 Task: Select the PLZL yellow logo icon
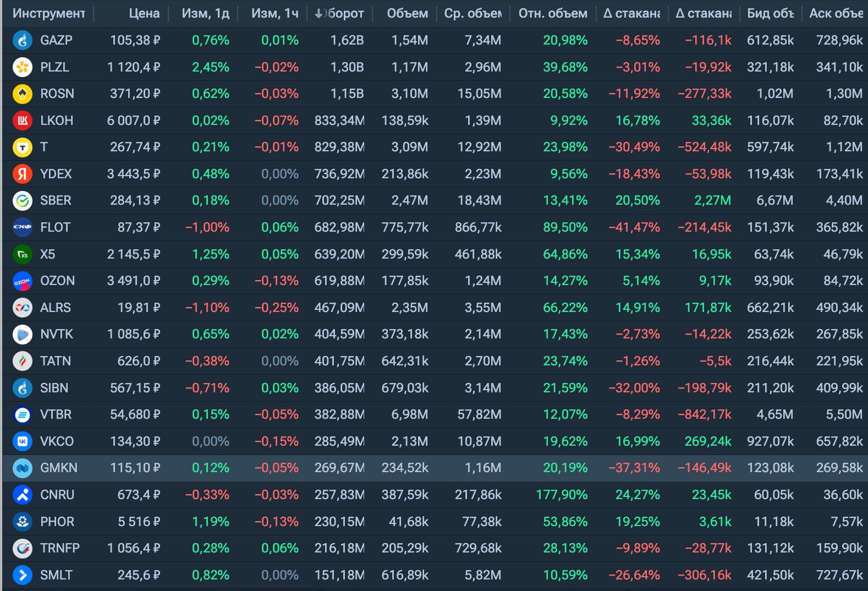[x=23, y=67]
